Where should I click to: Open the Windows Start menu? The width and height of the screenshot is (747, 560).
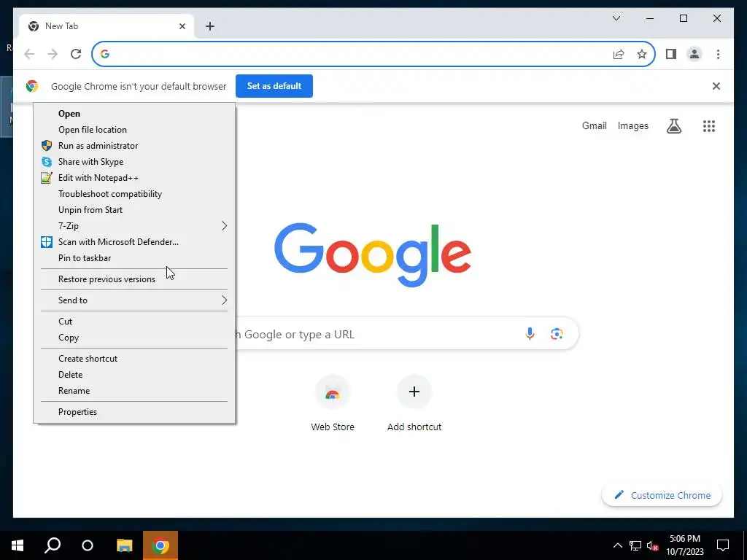click(x=18, y=545)
